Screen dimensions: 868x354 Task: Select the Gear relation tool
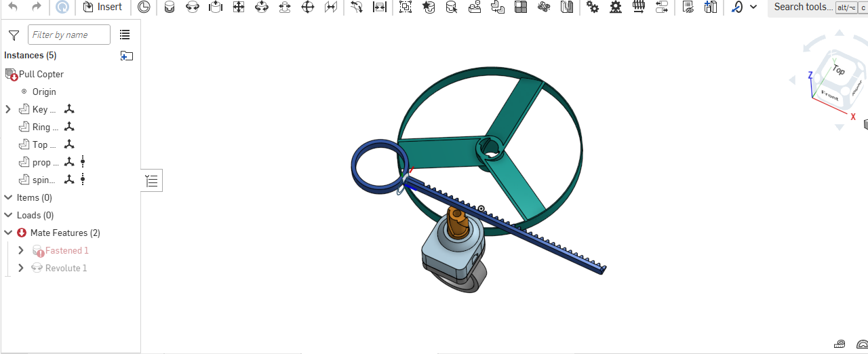coord(593,7)
